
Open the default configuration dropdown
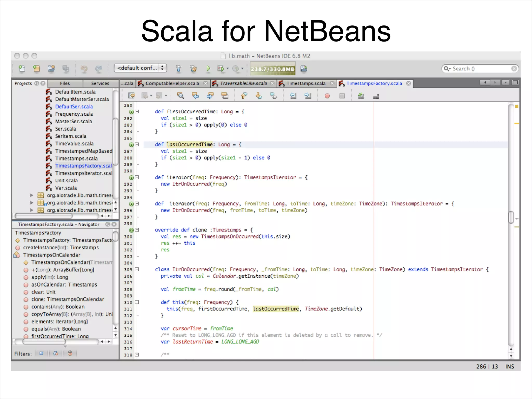pyautogui.click(x=140, y=68)
